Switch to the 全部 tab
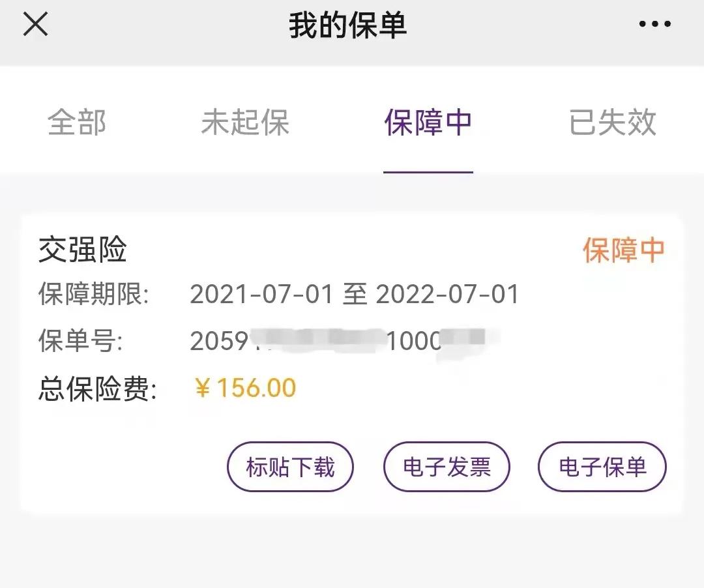Viewport: 704px width, 588px height. click(x=76, y=124)
